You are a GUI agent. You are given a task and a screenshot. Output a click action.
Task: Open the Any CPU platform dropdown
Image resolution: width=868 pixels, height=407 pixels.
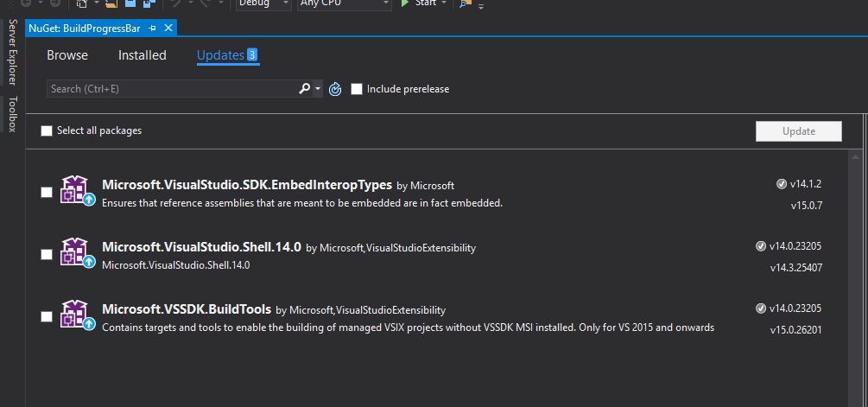344,3
